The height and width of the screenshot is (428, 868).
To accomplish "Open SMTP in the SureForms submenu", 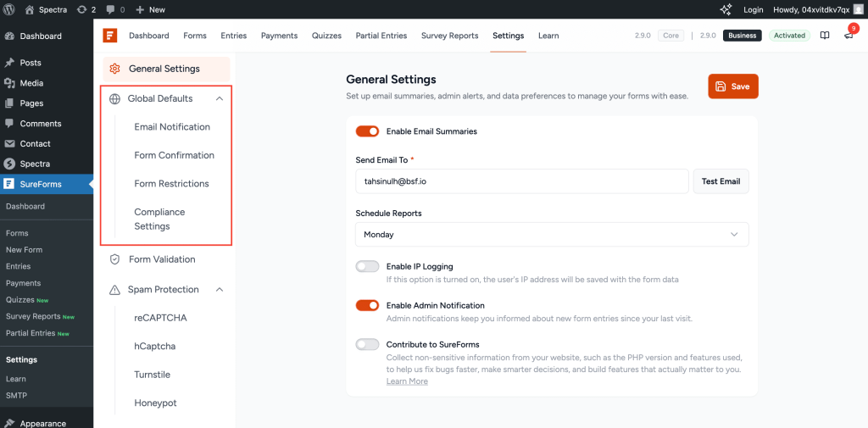I will pos(16,396).
